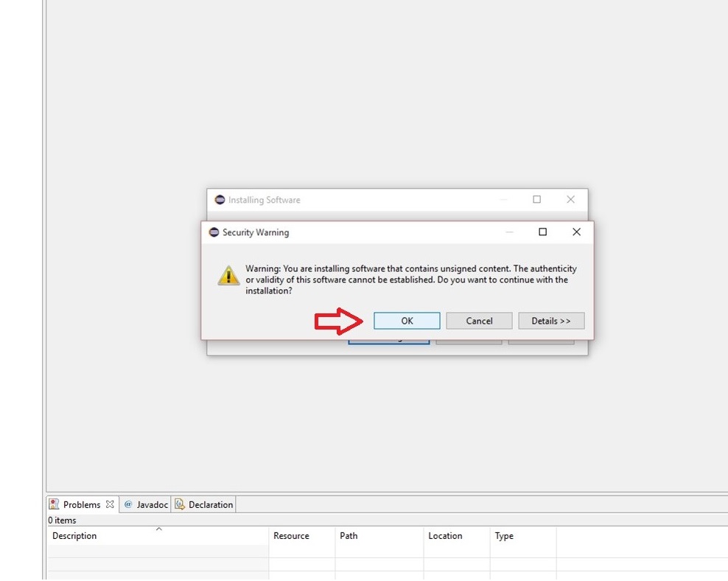Sort problems by Resource column
This screenshot has height=581, width=728.
click(291, 536)
